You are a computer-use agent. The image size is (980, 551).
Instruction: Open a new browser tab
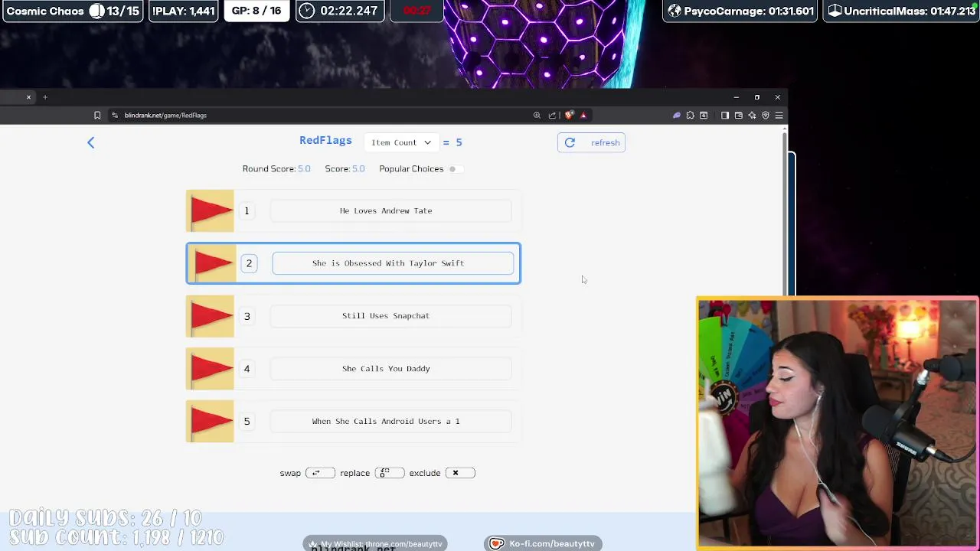coord(45,97)
